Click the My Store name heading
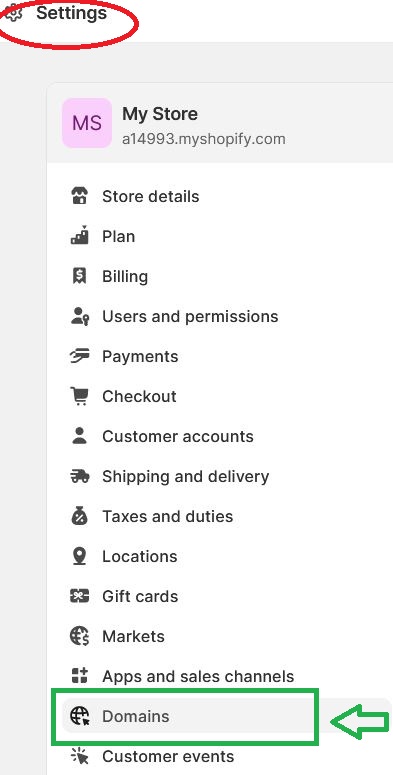The image size is (393, 775). coord(160,114)
